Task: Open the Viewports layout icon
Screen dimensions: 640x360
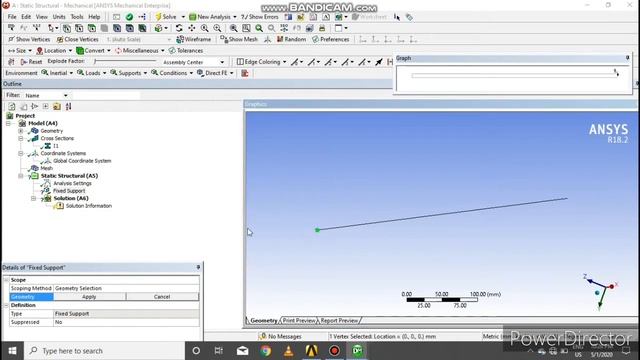Action: [338, 28]
